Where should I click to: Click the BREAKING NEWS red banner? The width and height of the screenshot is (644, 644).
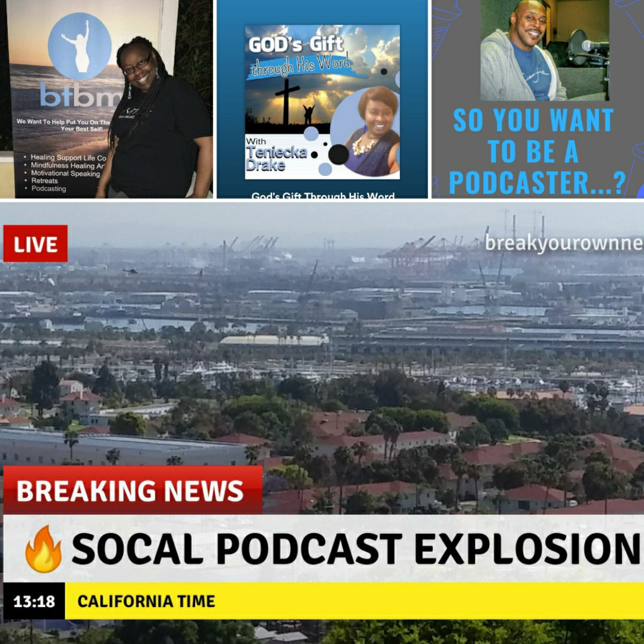(133, 490)
